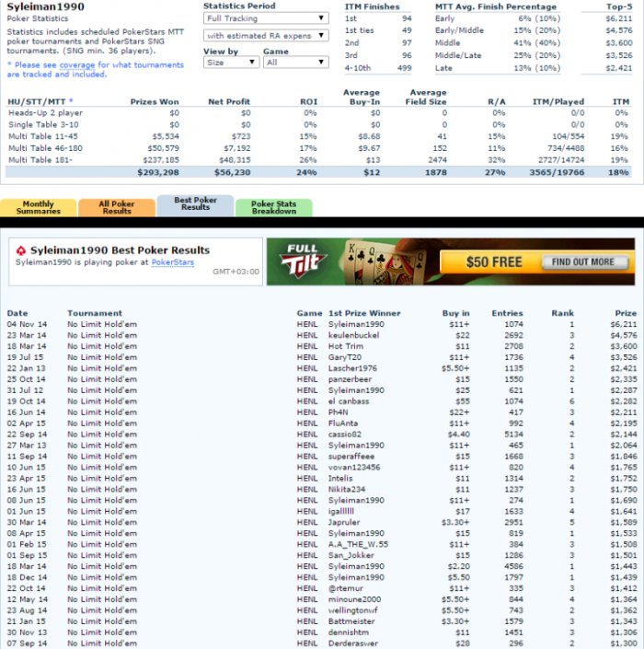Click winner name panzerbeer

[350, 379]
